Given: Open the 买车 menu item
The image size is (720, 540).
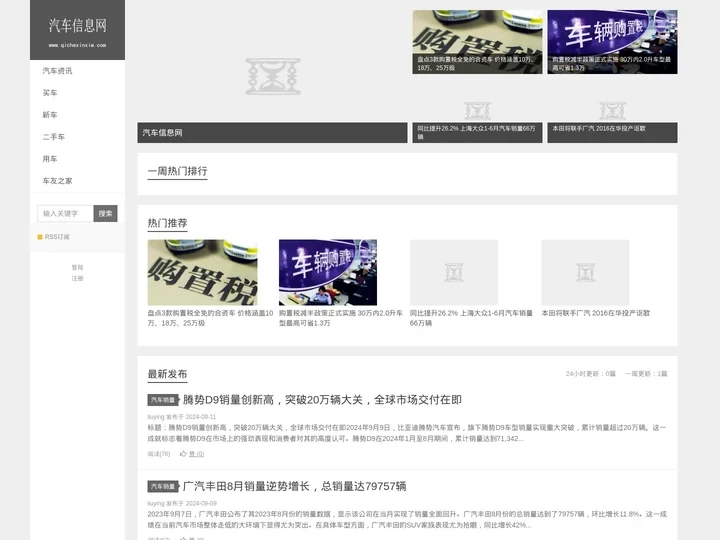Looking at the screenshot, I should (50, 93).
